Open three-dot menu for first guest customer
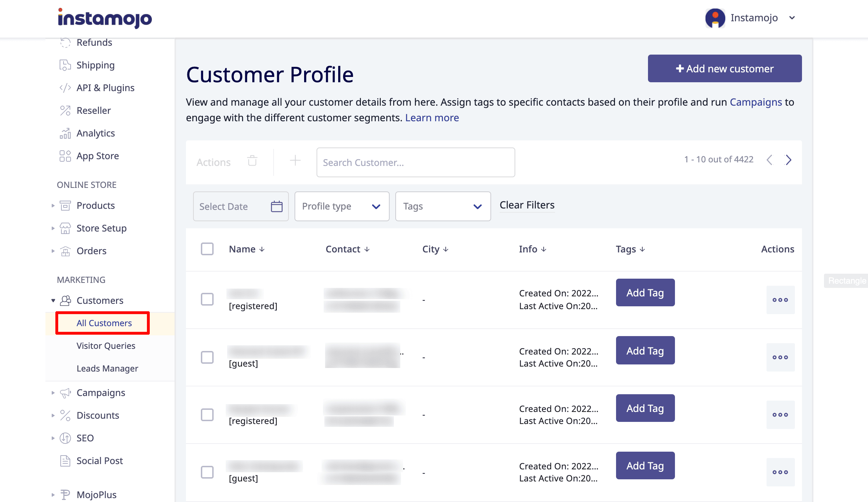The width and height of the screenshot is (868, 502). pyautogui.click(x=780, y=357)
